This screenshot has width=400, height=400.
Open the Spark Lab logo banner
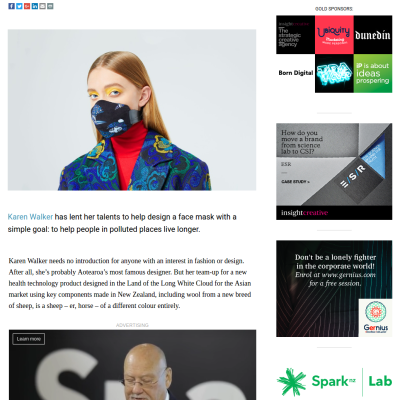tap(334, 382)
